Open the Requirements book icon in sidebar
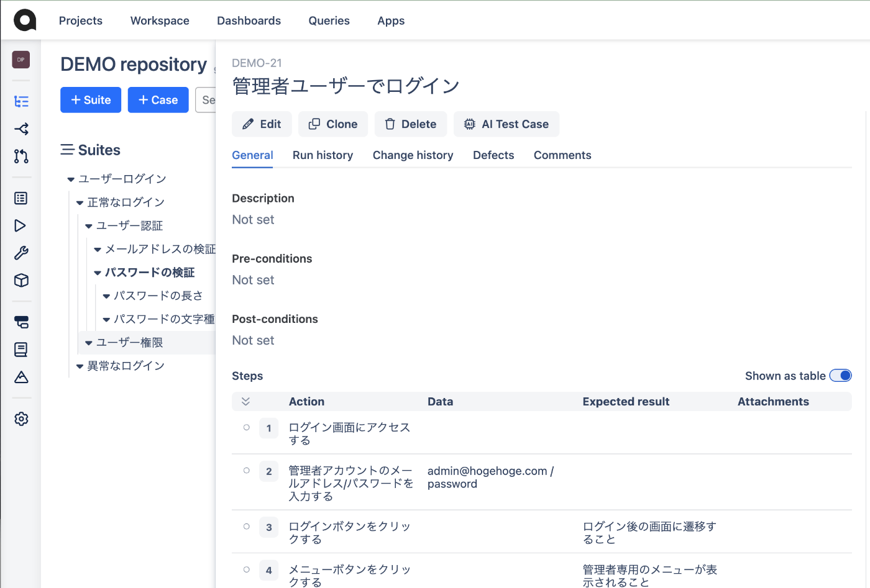Image resolution: width=870 pixels, height=588 pixels. coord(21,350)
